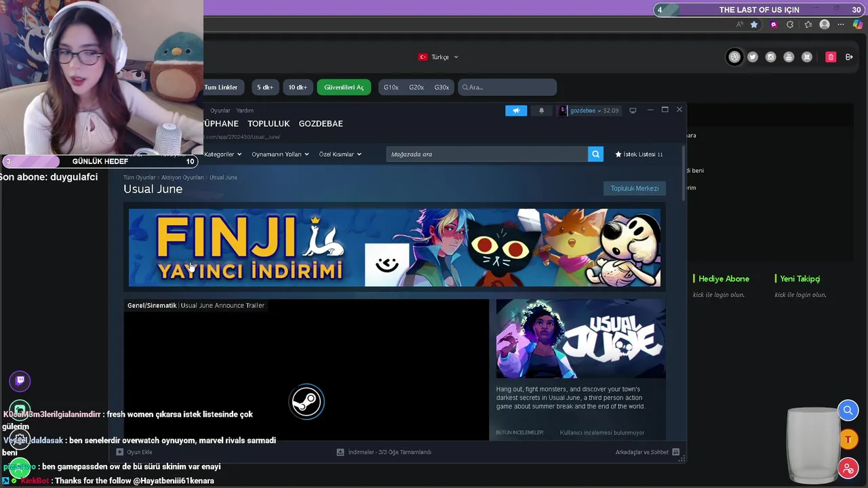The image size is (868, 488).
Task: Click the YouTube icon in the browser page
Action: coord(789,57)
